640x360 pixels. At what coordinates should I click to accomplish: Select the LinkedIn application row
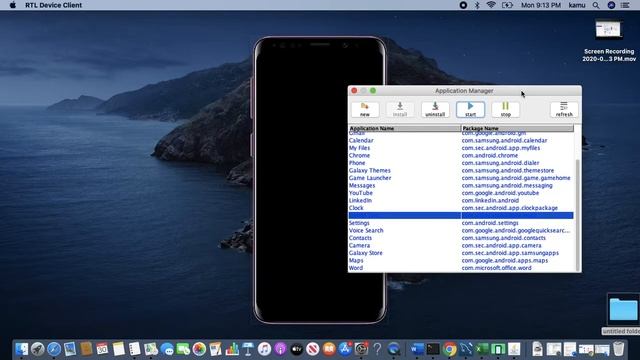point(461,200)
